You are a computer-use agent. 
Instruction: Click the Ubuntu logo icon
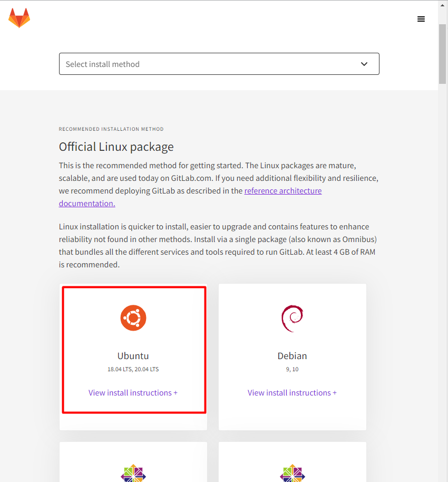(x=133, y=318)
